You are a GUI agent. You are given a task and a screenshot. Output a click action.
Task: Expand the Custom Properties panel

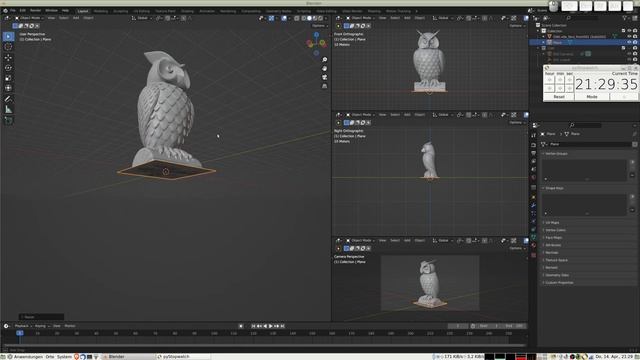[559, 282]
